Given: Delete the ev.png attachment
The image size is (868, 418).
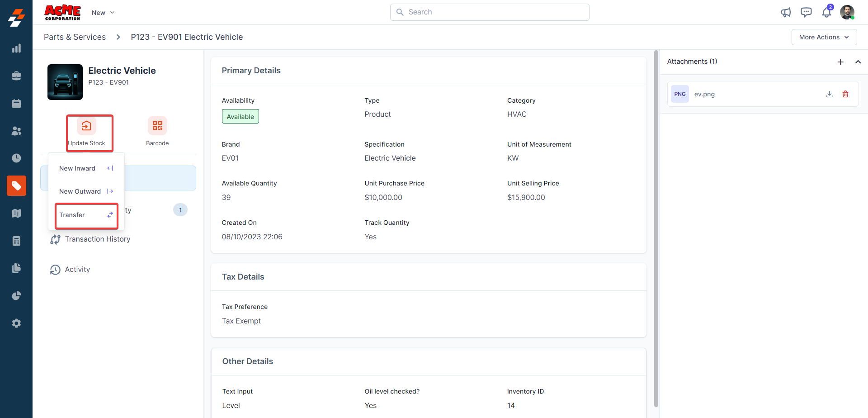Looking at the screenshot, I should [845, 94].
